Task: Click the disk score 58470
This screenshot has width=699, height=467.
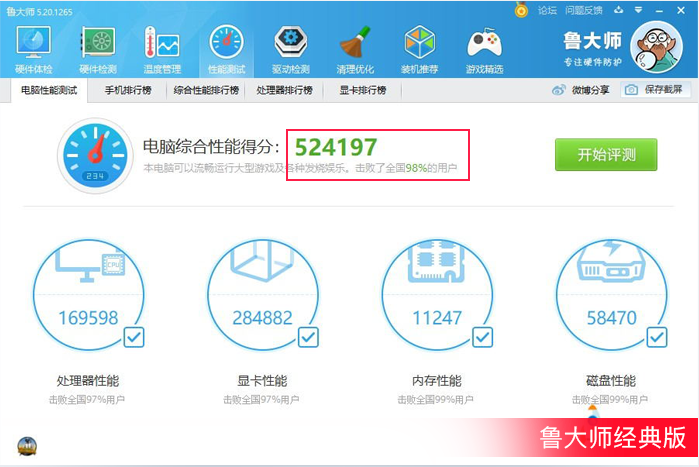Action: [611, 318]
